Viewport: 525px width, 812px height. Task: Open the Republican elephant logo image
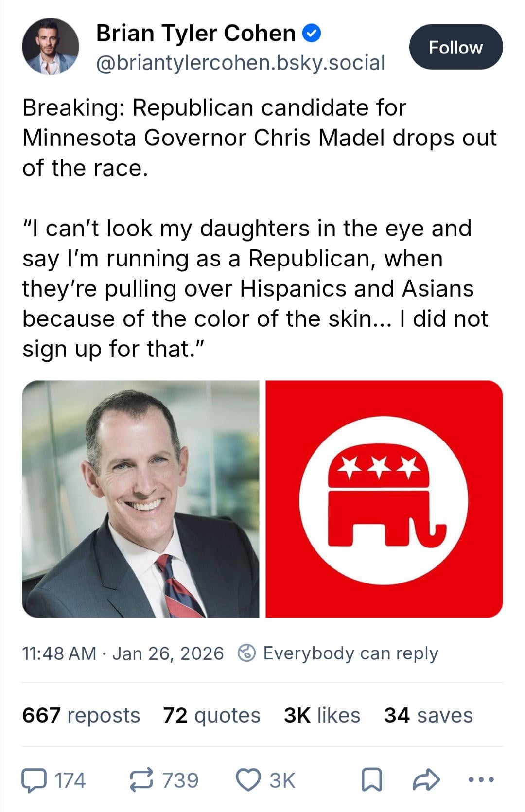point(384,499)
